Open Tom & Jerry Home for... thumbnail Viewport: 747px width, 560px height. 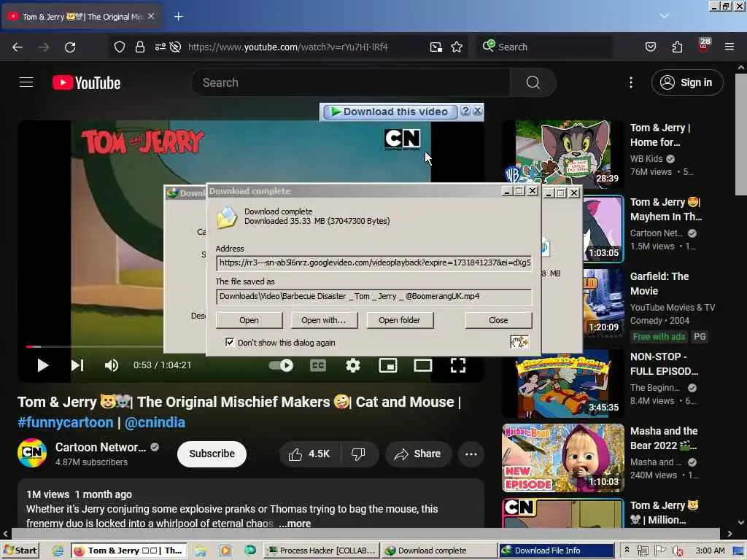(563, 153)
